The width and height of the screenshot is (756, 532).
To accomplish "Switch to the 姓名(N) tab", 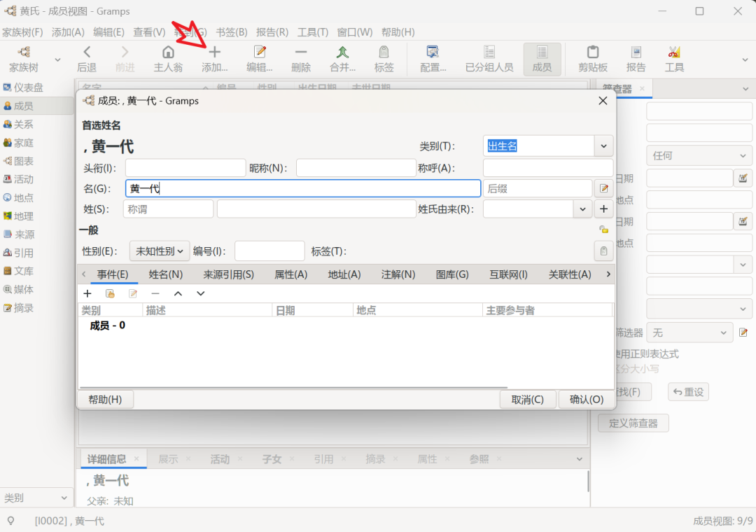I will [x=166, y=274].
